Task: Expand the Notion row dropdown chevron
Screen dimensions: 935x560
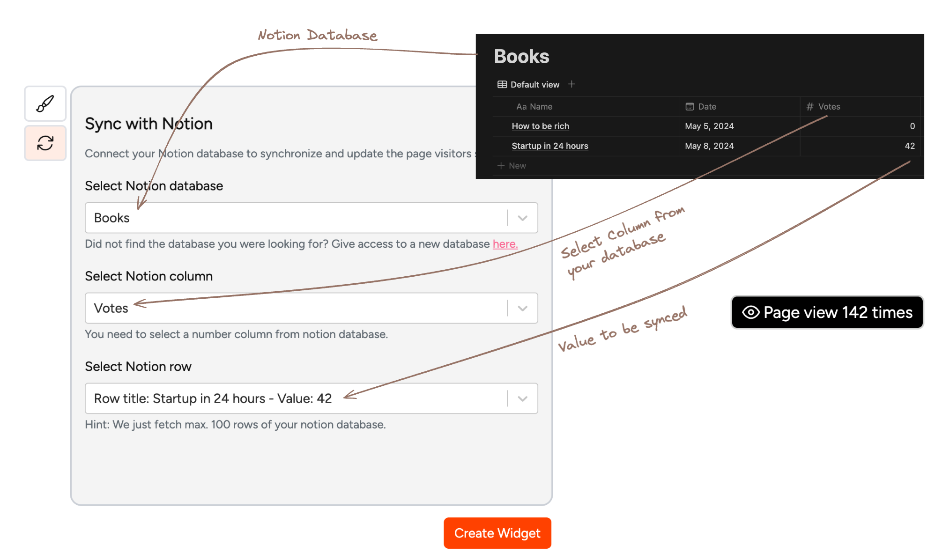Action: click(522, 398)
